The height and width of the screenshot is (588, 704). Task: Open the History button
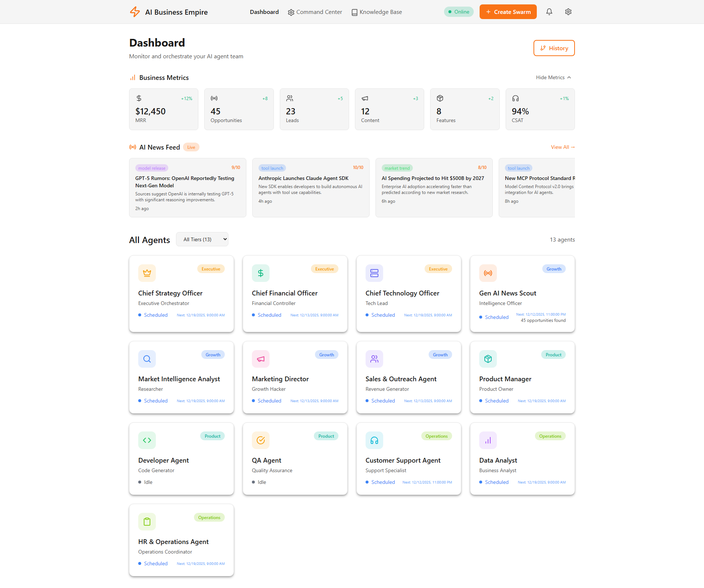coord(554,48)
